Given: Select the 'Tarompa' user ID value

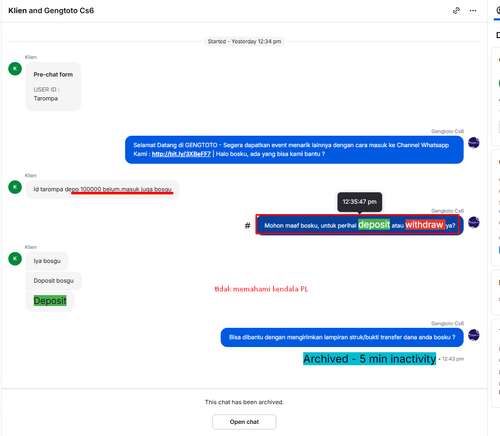Looking at the screenshot, I should [x=46, y=98].
